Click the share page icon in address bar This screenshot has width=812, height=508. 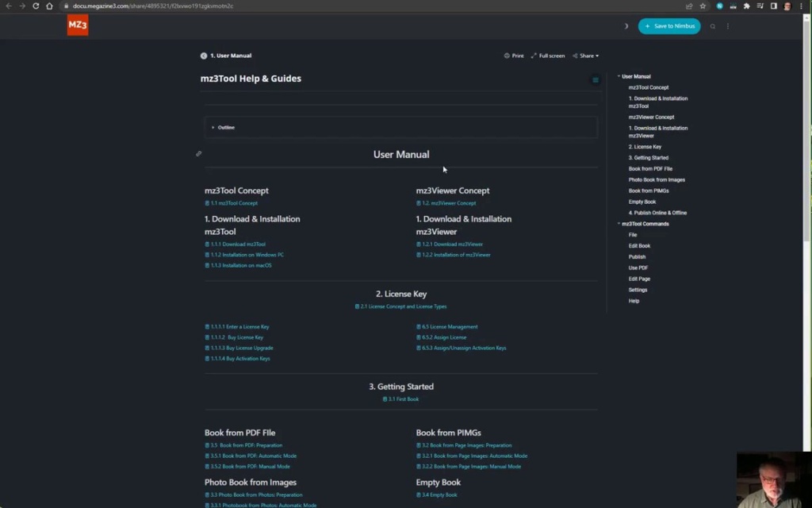pyautogui.click(x=689, y=6)
